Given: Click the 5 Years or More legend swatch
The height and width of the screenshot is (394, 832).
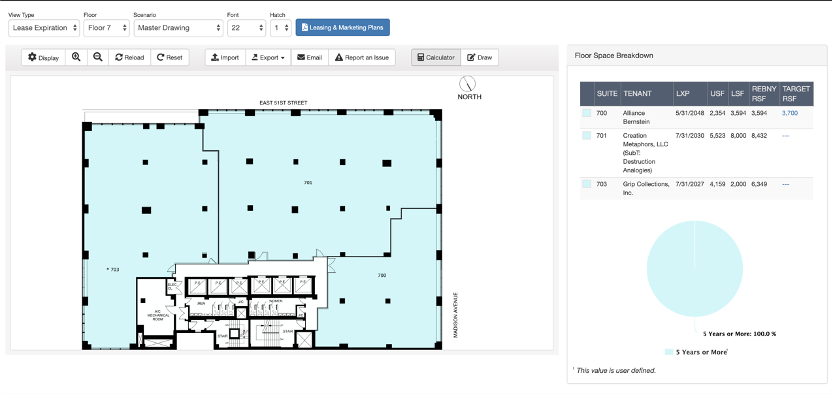Looking at the screenshot, I should pyautogui.click(x=669, y=352).
